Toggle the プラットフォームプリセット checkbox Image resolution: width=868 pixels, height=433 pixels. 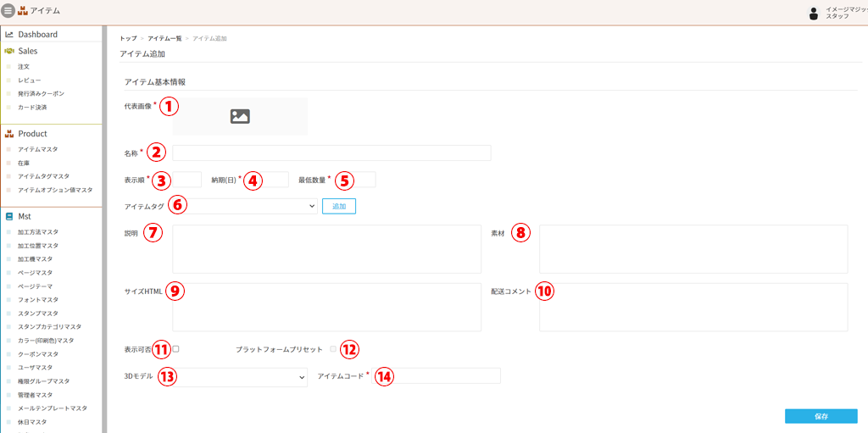[333, 348]
